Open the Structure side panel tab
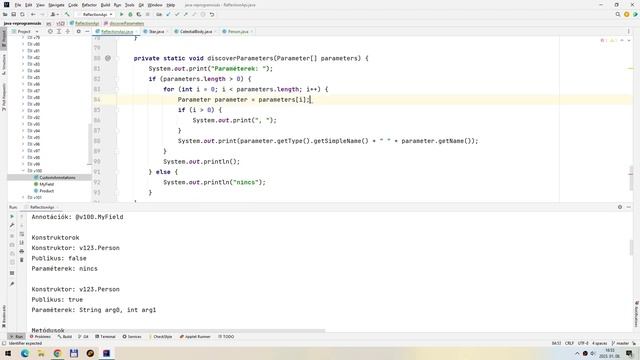 tap(4, 65)
